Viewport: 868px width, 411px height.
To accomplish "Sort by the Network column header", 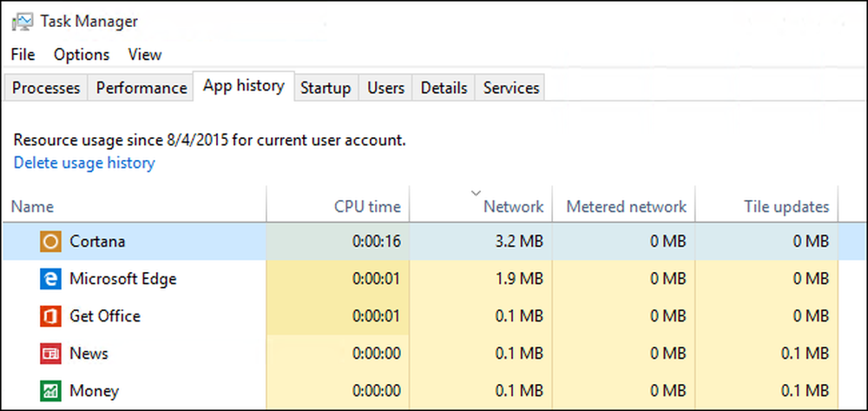I will [x=481, y=204].
